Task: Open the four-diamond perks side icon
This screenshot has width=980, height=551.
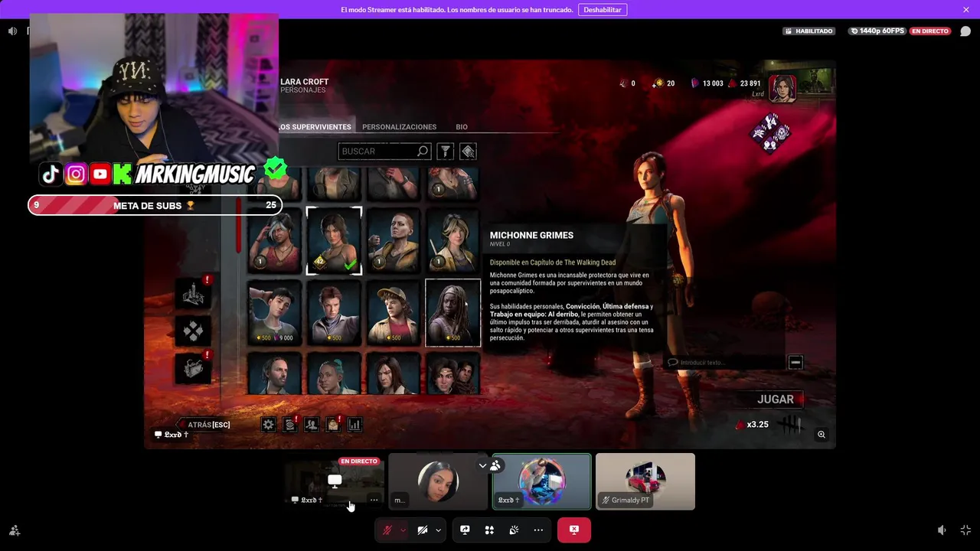Action: coord(193,331)
